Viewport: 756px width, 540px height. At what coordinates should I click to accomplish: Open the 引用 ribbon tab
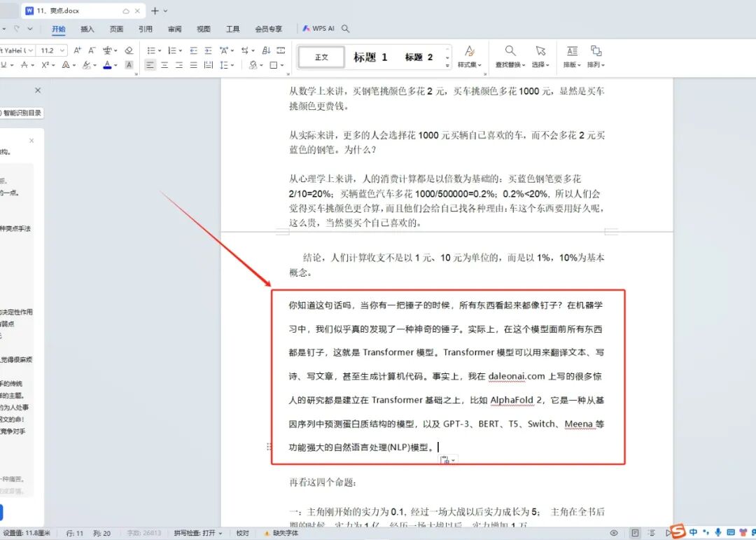pos(146,29)
